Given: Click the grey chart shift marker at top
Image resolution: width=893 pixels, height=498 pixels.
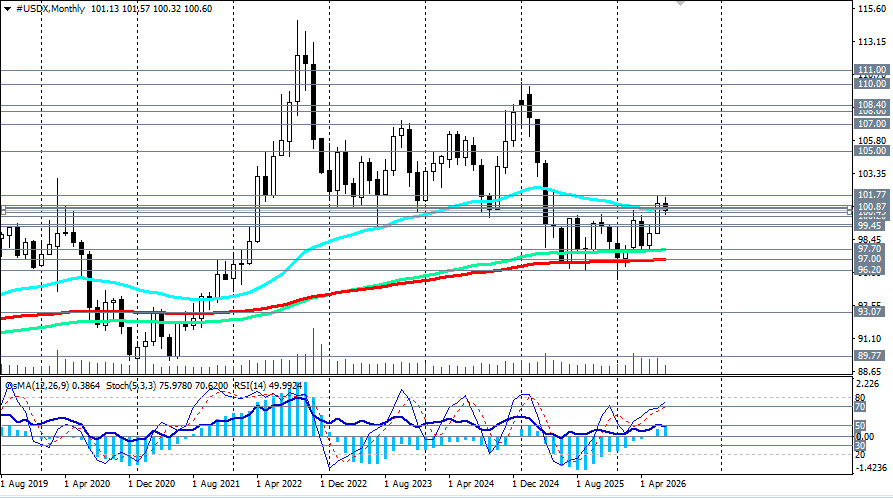Looking at the screenshot, I should [680, 3].
